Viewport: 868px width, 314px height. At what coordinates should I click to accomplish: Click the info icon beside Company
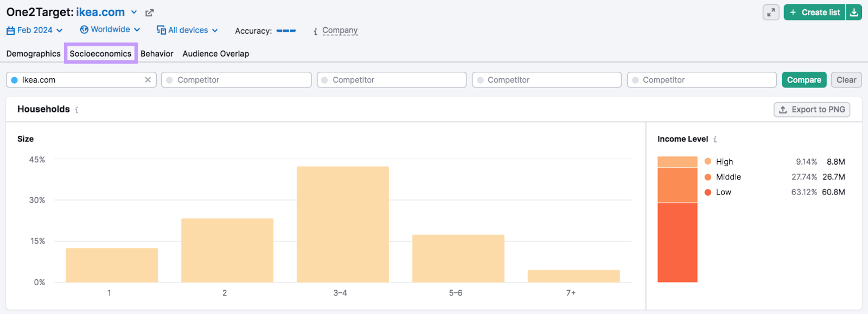(x=315, y=32)
